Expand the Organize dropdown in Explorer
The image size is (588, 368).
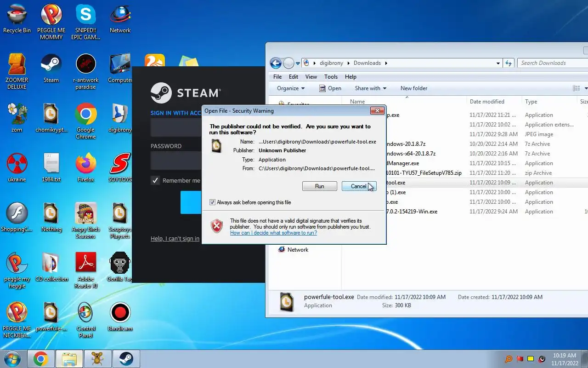(291, 88)
